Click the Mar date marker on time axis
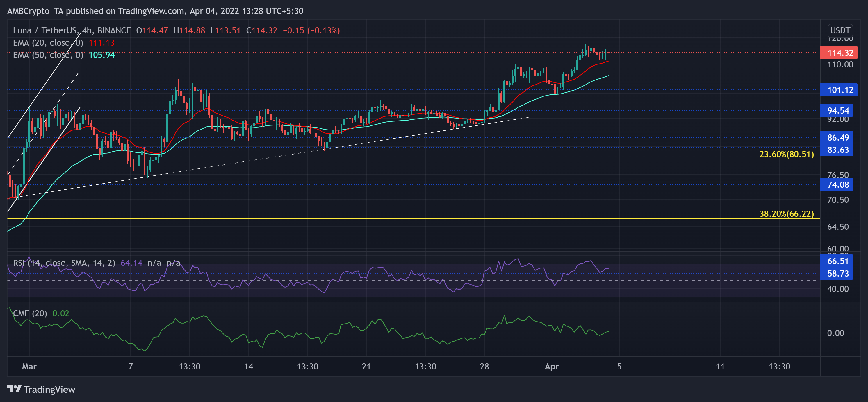The width and height of the screenshot is (868, 402). [29, 366]
